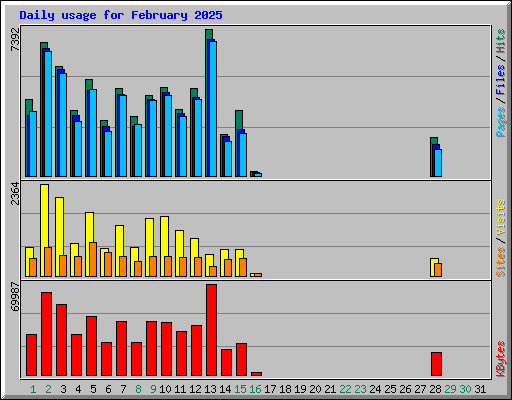
Task: Select day 20 on the date axis
Action: point(315,389)
